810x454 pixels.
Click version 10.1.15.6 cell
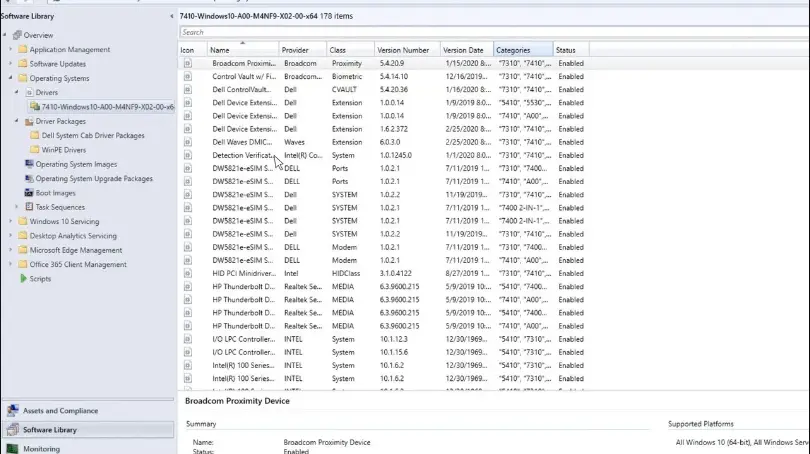pyautogui.click(x=394, y=352)
